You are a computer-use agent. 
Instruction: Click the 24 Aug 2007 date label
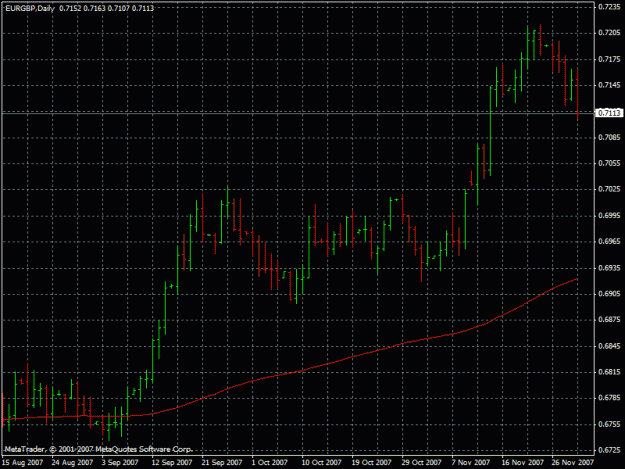(73, 463)
